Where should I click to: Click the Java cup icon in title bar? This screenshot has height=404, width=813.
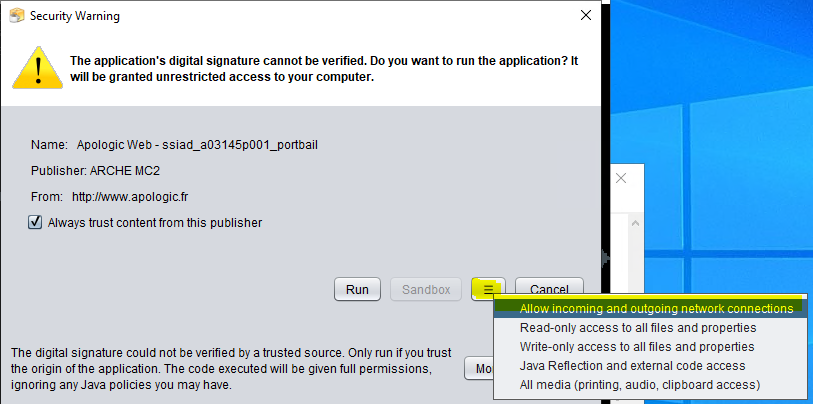(16, 15)
